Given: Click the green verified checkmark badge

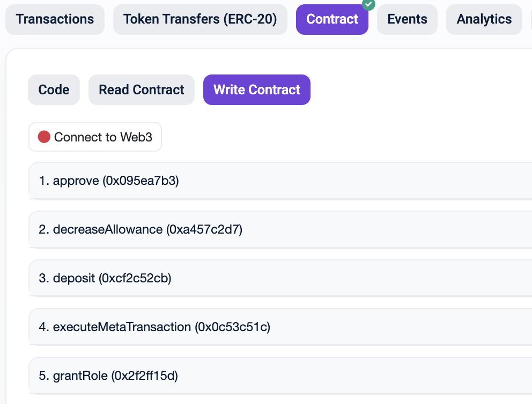Looking at the screenshot, I should pyautogui.click(x=368, y=4).
